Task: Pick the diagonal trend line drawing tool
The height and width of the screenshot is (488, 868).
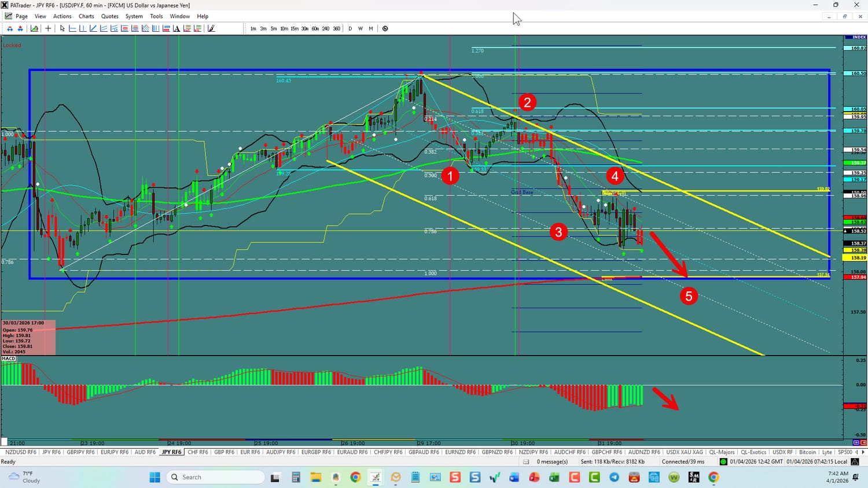Action: (x=93, y=28)
